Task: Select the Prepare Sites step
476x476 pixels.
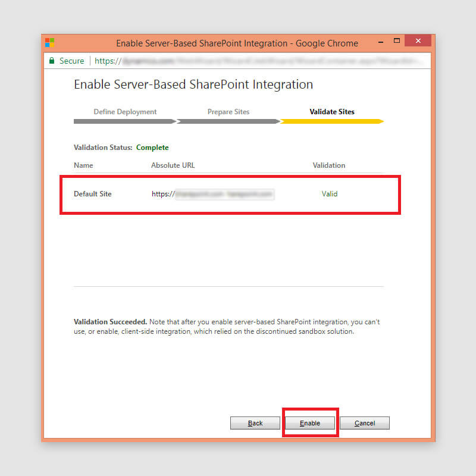Action: pos(228,112)
